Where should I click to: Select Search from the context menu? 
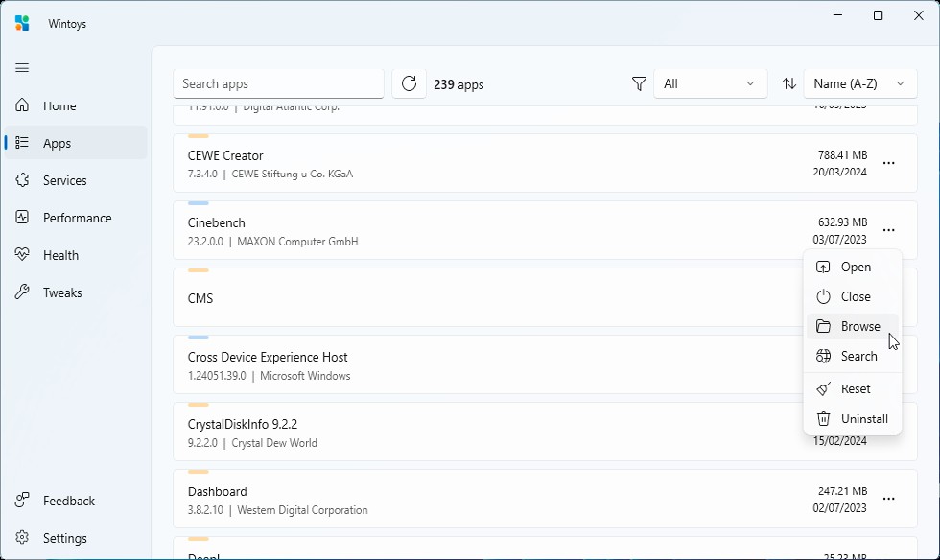853,356
